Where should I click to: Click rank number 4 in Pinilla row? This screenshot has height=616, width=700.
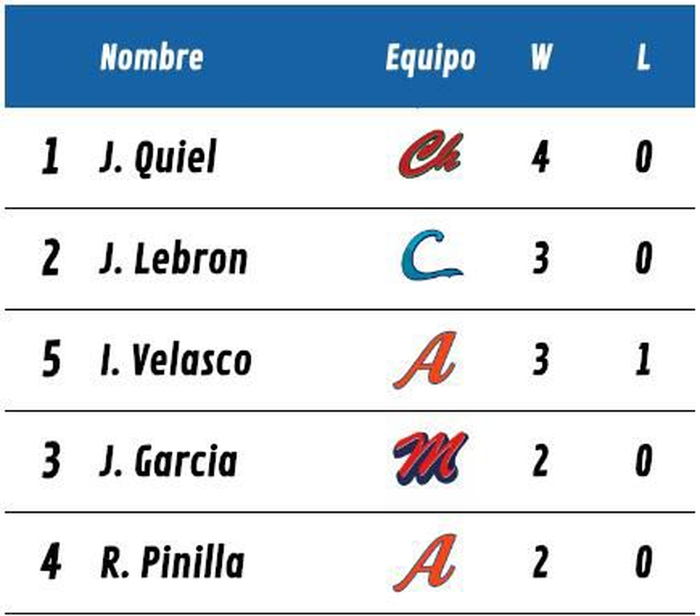coord(51,563)
